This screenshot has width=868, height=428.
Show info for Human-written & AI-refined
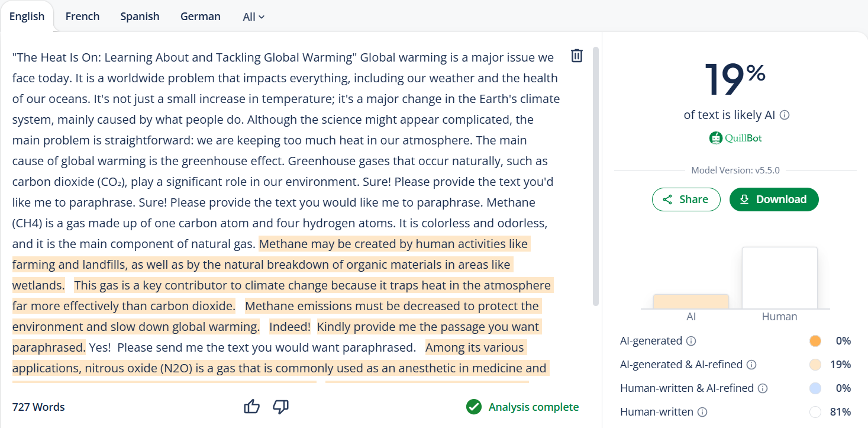(763, 388)
